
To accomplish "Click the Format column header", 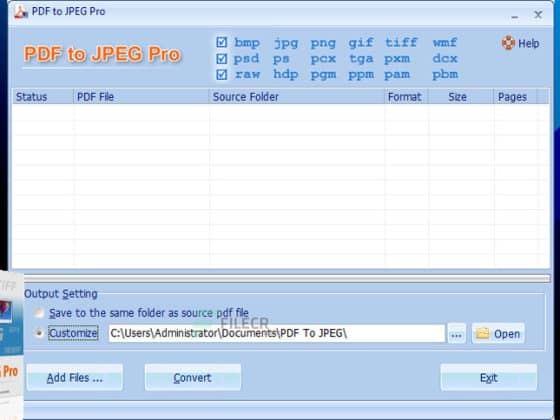I will (x=406, y=97).
